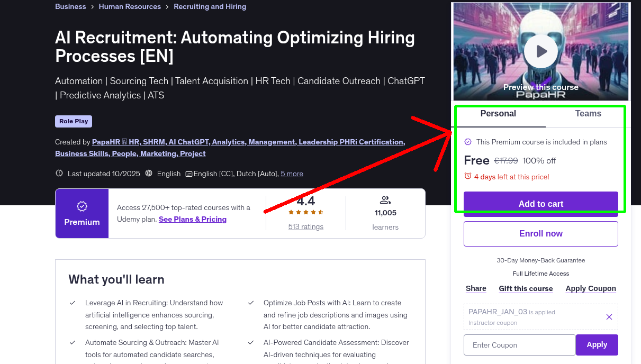This screenshot has height=364, width=641.
Task: Click the checkmark icon beside Premium course plans text
Action: pos(468,142)
